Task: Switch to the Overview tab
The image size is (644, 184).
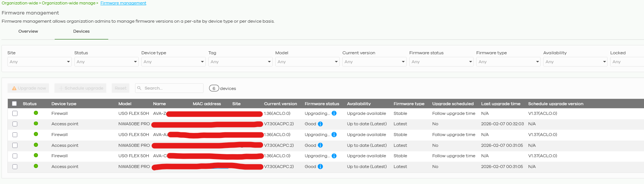Action: tap(28, 31)
